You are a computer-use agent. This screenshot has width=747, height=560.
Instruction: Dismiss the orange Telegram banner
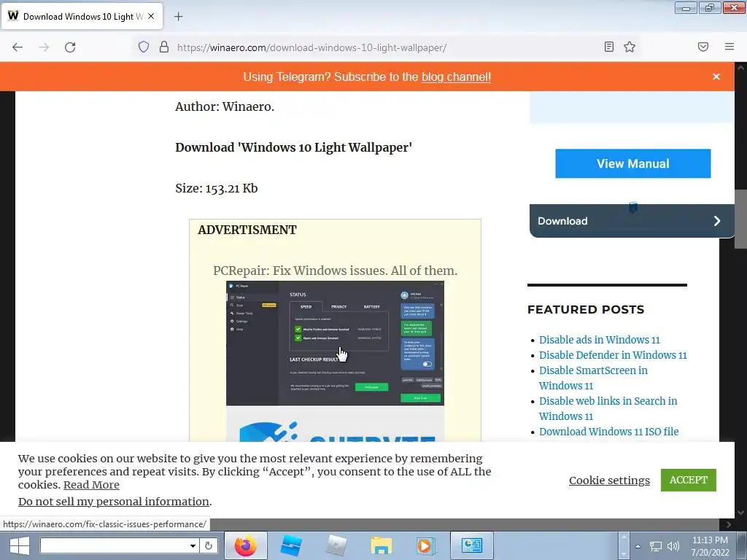716,77
